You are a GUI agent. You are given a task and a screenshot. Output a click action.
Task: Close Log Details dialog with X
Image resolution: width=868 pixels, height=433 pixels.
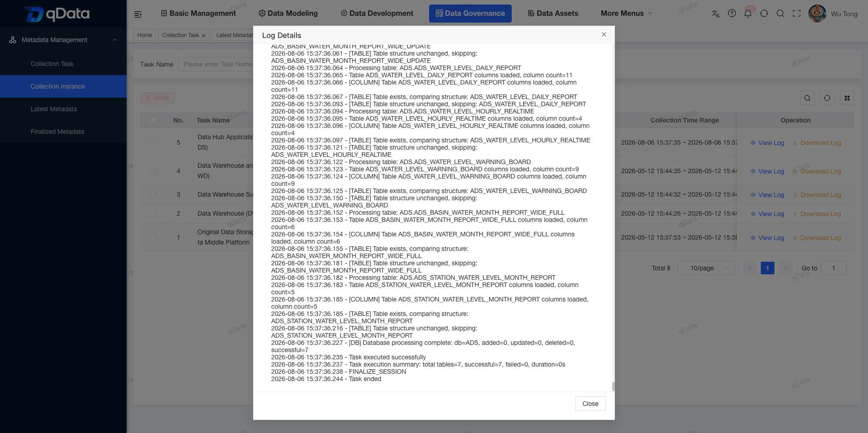[x=604, y=34]
